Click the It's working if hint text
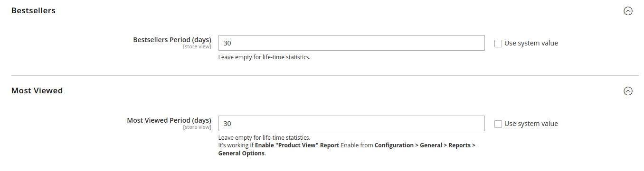 click(x=236, y=145)
